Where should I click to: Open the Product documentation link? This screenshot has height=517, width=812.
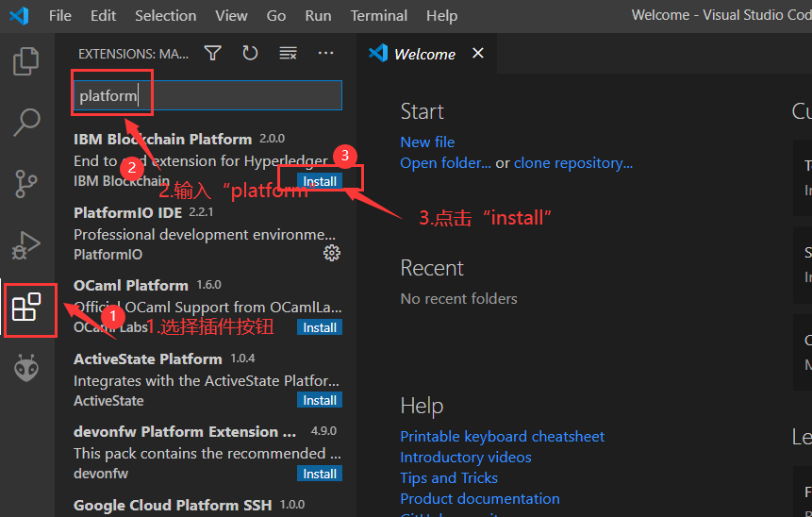tap(479, 498)
